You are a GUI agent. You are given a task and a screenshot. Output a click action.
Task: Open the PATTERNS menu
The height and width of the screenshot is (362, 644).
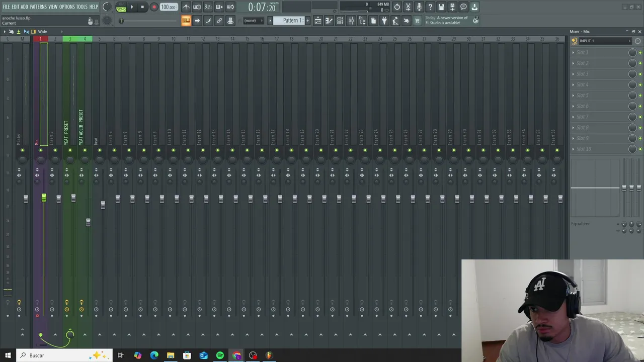tap(38, 7)
